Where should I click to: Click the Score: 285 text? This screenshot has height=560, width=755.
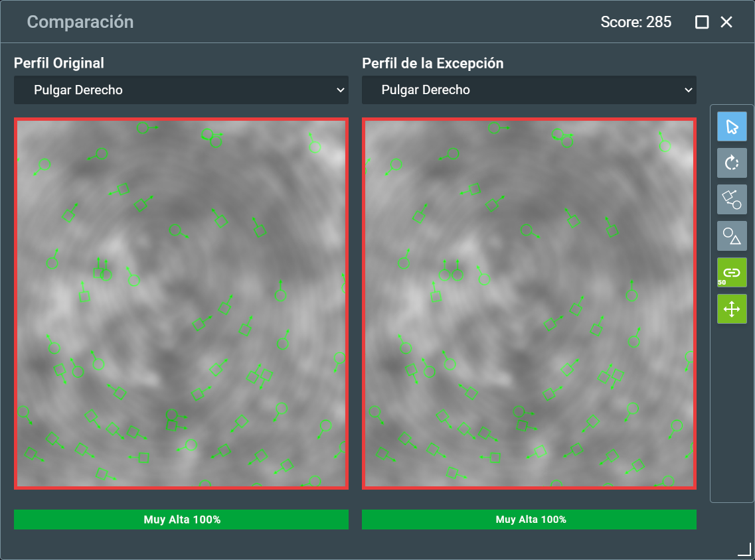[635, 22]
